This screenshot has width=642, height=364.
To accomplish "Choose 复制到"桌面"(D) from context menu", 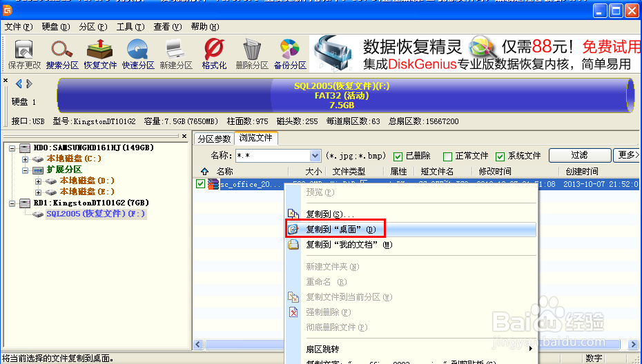I will click(411, 230).
